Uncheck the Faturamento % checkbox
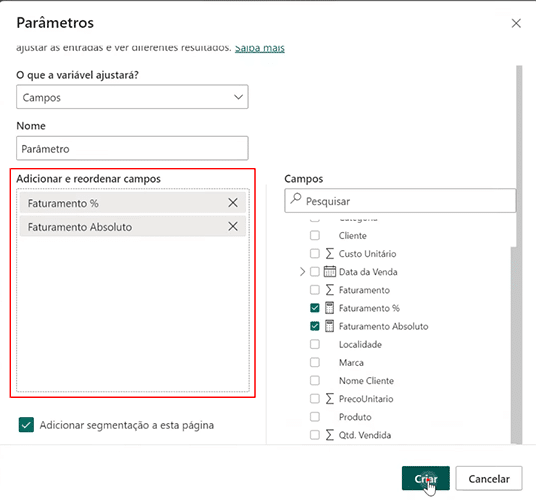536x500 pixels. (x=314, y=308)
